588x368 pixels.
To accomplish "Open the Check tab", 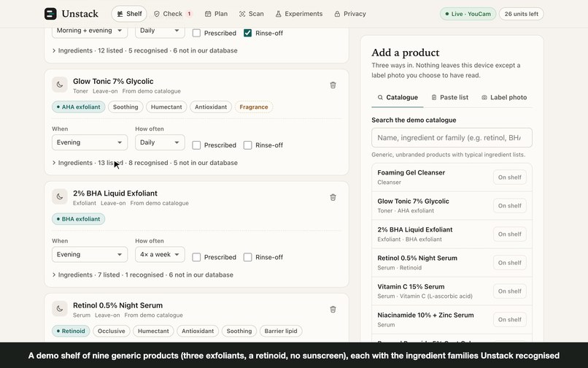I will click(x=173, y=14).
